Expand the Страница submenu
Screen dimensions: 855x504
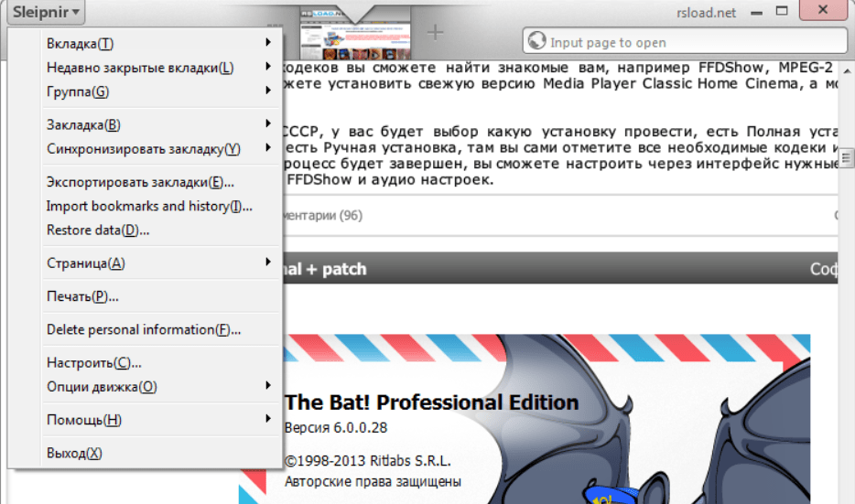(86, 263)
